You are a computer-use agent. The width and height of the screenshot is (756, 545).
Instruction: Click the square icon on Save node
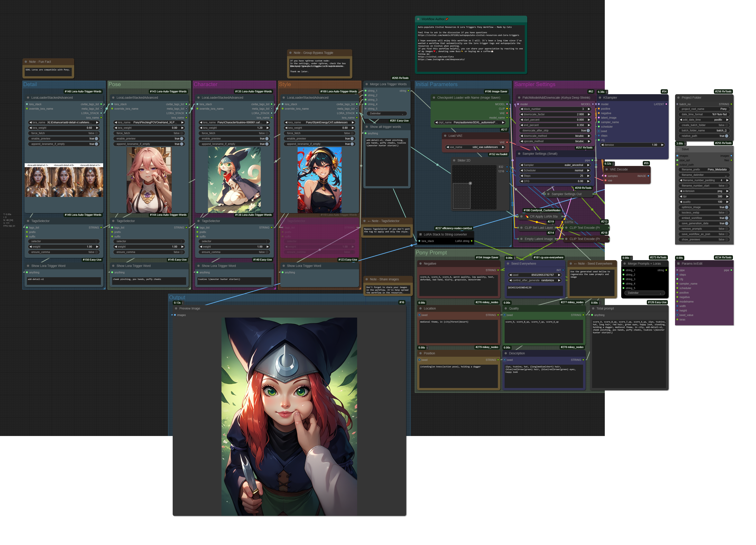pyautogui.click(x=678, y=149)
